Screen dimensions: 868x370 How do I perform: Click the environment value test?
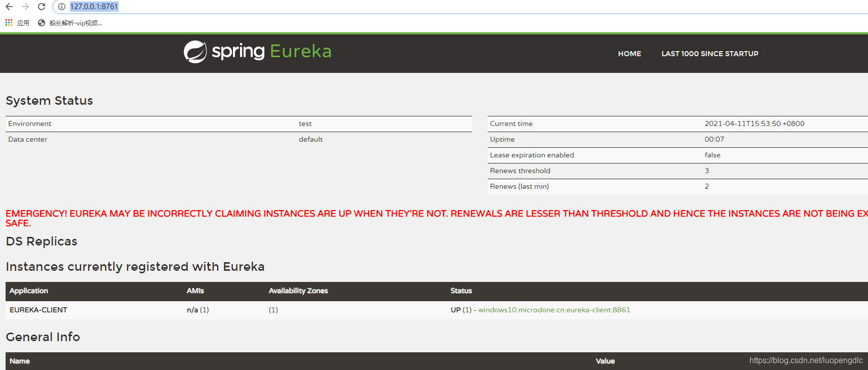click(x=305, y=124)
